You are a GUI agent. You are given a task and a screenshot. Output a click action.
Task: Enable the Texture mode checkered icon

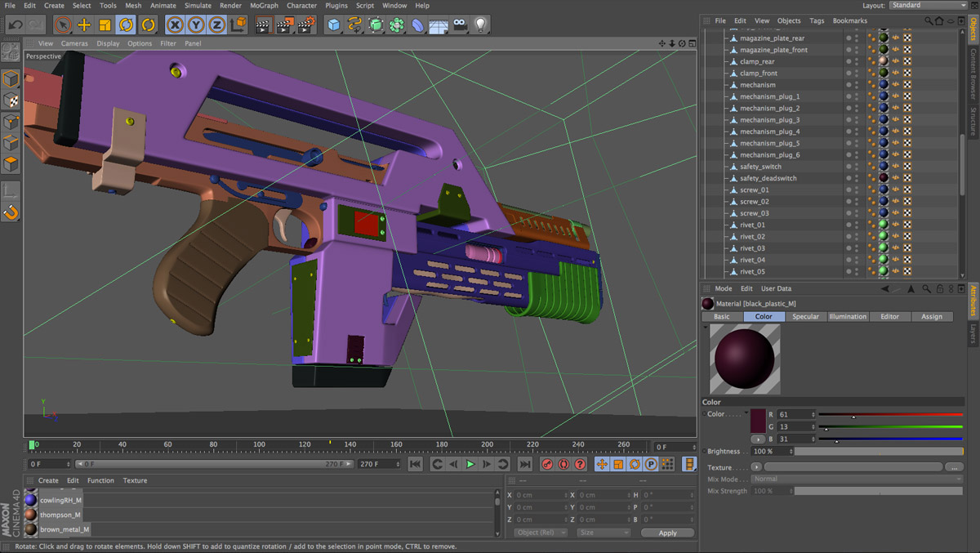click(x=11, y=100)
